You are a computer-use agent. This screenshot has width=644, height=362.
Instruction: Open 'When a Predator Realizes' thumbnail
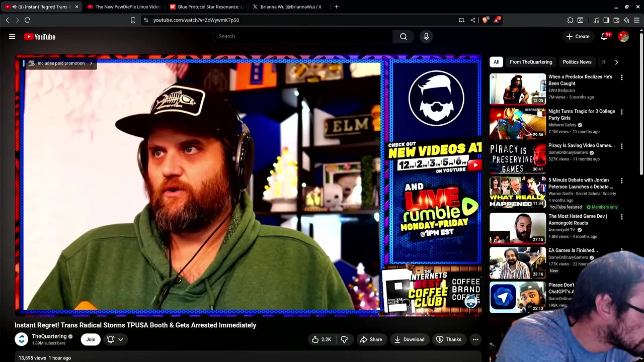(x=518, y=89)
